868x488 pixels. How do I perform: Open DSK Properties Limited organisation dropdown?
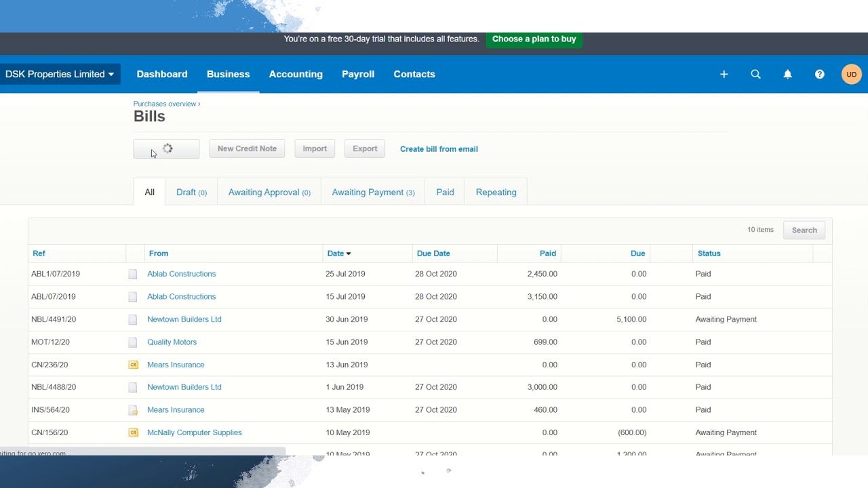click(x=60, y=75)
